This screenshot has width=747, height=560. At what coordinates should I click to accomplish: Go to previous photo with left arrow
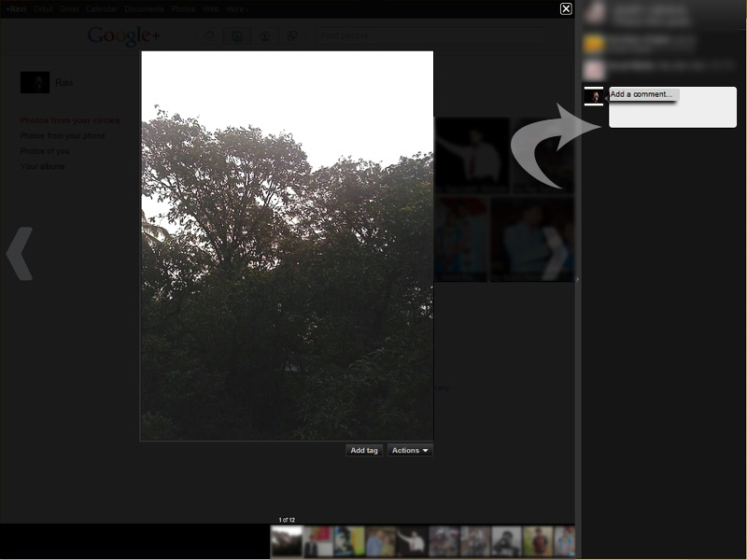point(20,253)
